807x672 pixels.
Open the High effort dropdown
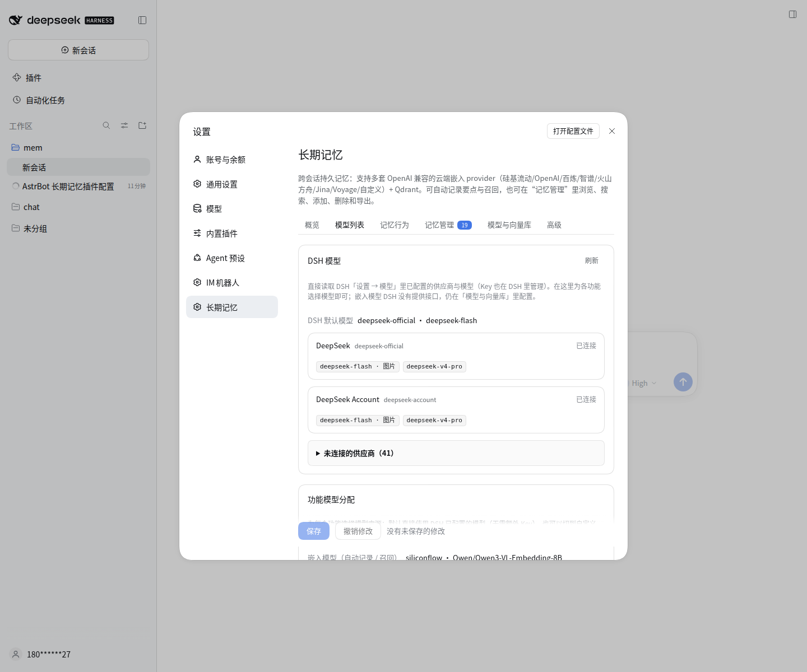(644, 383)
